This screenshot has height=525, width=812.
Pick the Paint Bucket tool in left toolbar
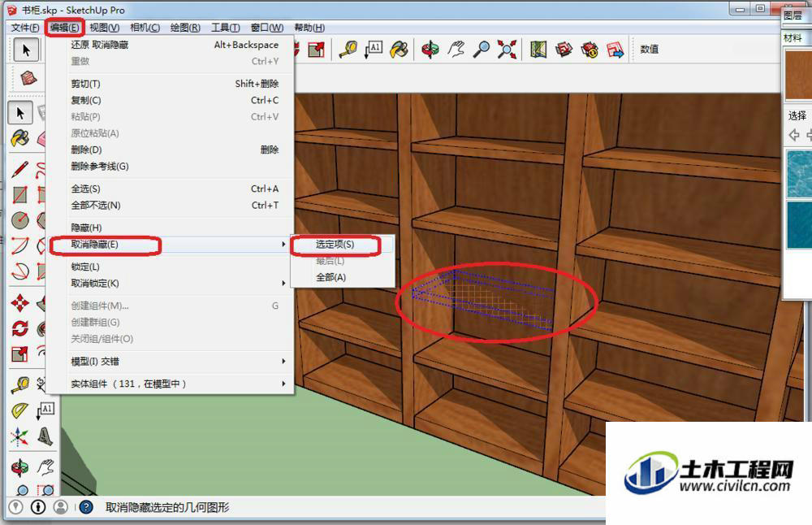click(x=20, y=138)
